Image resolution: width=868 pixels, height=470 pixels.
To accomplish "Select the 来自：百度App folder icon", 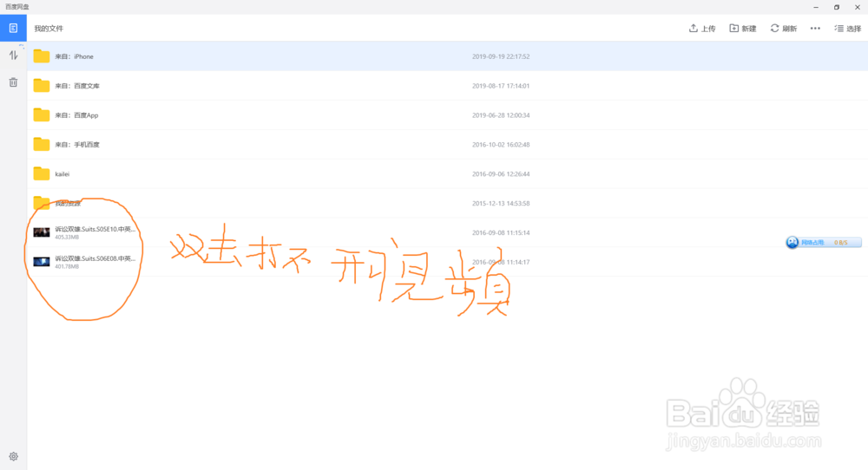I will (42, 115).
